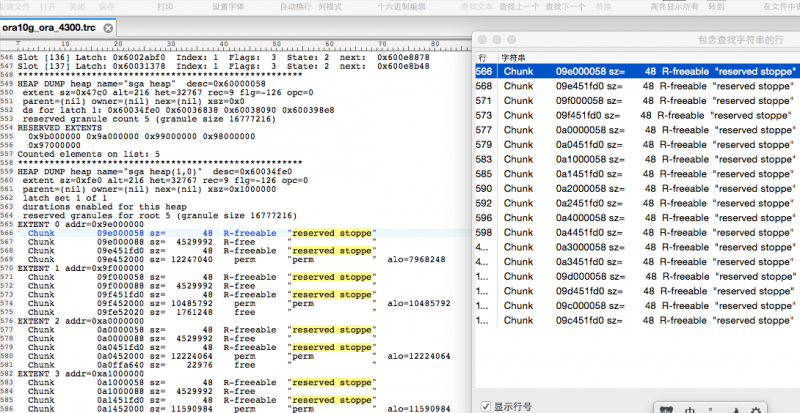Switch to 十六进制编辑 hex editing
The width and height of the screenshot is (800, 413).
(x=401, y=7)
